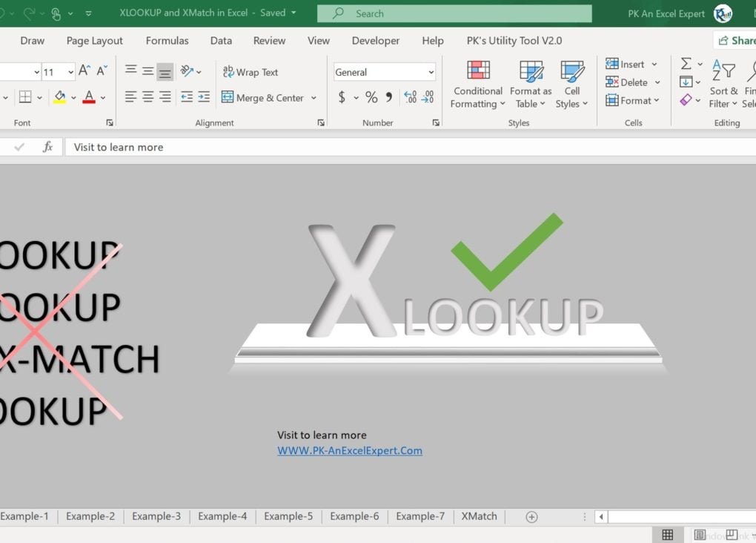This screenshot has height=543, width=756.
Task: Align text to the left
Action: pos(130,97)
